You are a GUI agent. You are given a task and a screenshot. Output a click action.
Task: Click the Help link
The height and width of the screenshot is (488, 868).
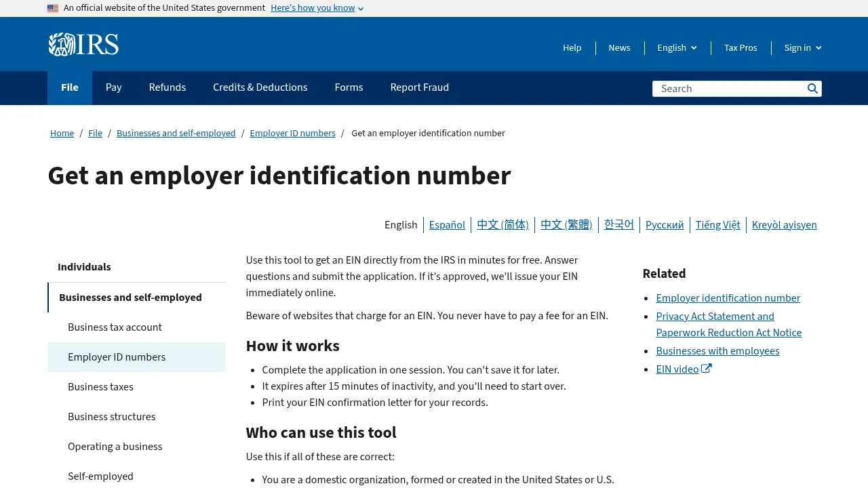(x=572, y=48)
